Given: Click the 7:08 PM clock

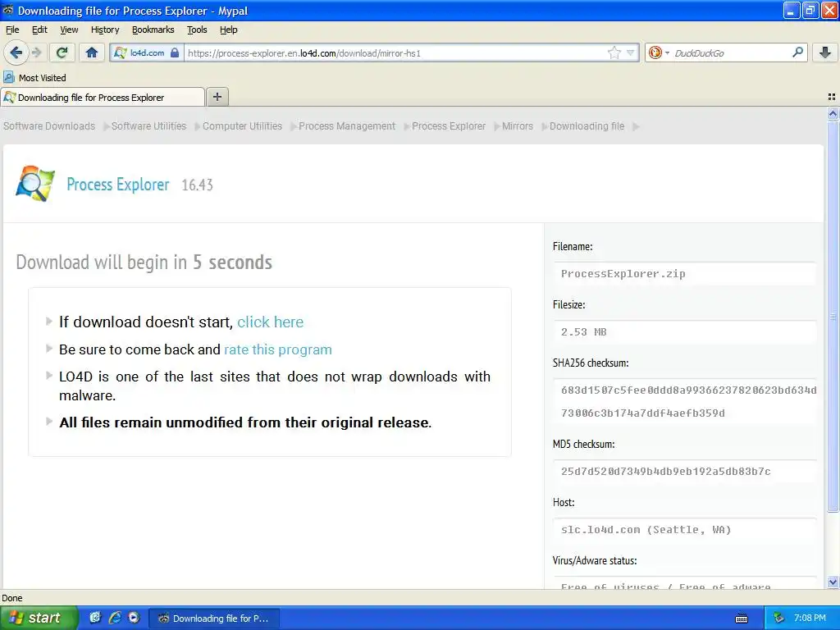Looking at the screenshot, I should tap(810, 618).
